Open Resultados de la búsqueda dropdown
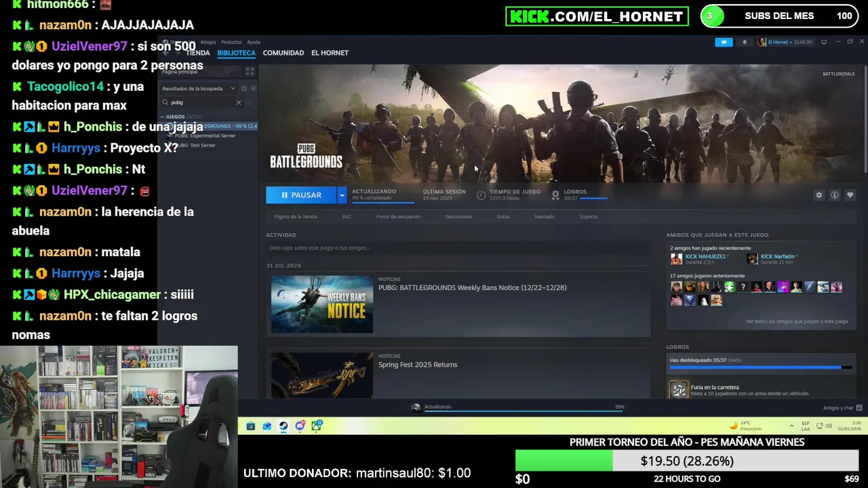The height and width of the screenshot is (488, 868). 199,89
